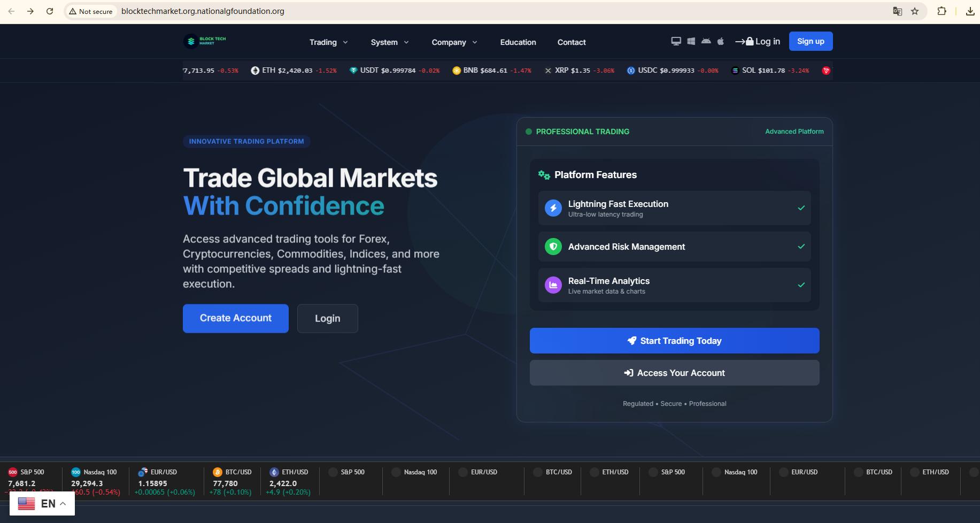Open the browser translate page icon

(898, 11)
